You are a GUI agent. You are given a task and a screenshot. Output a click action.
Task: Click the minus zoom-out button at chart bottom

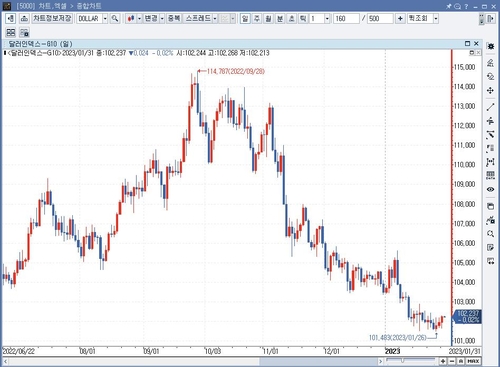tap(452, 361)
